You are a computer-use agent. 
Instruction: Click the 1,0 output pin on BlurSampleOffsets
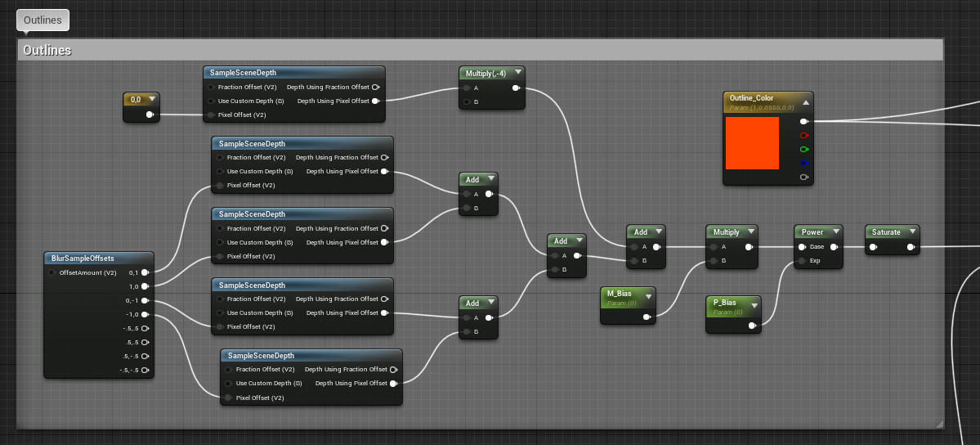145,286
